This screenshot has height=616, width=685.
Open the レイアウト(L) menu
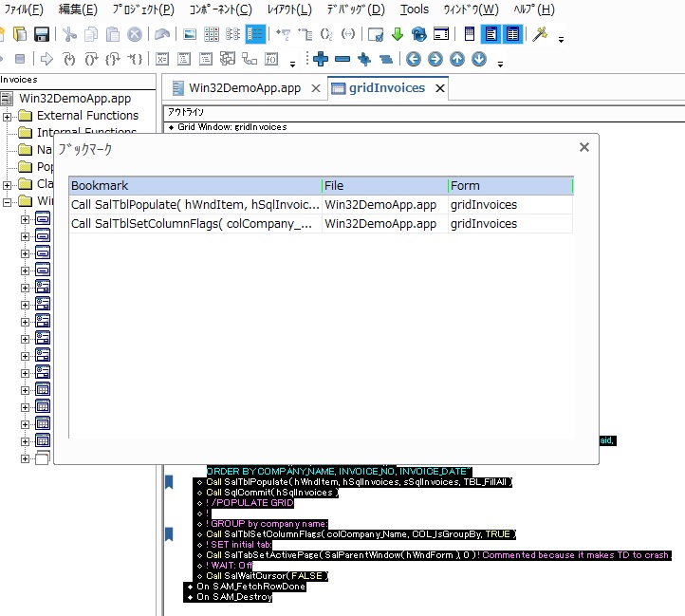[289, 9]
